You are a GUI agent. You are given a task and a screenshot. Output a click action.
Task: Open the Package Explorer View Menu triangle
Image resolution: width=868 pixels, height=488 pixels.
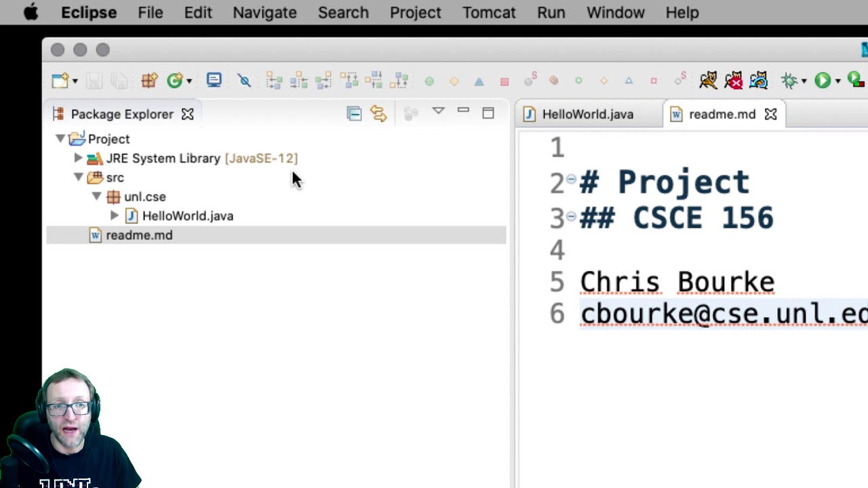[438, 111]
